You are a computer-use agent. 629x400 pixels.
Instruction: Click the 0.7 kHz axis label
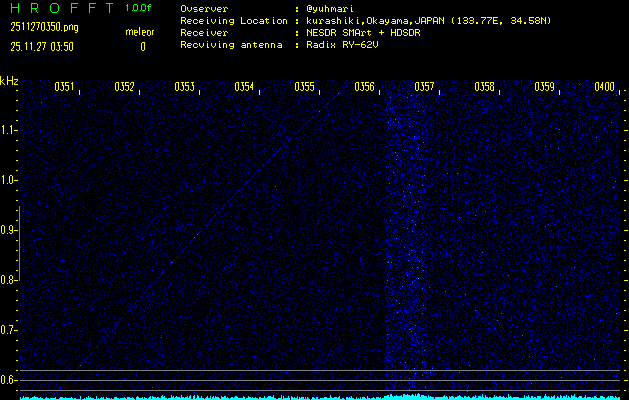click(x=8, y=330)
